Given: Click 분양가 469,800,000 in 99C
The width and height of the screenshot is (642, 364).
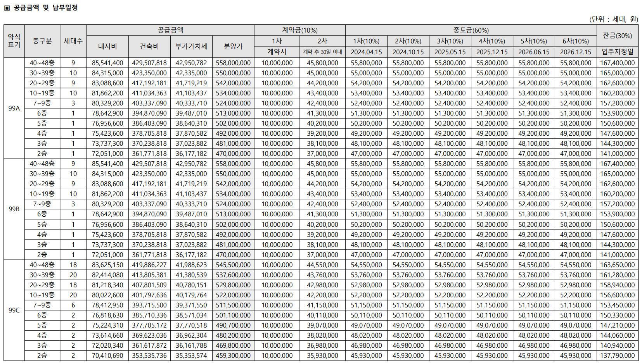Looking at the screenshot, I should pos(233,345).
